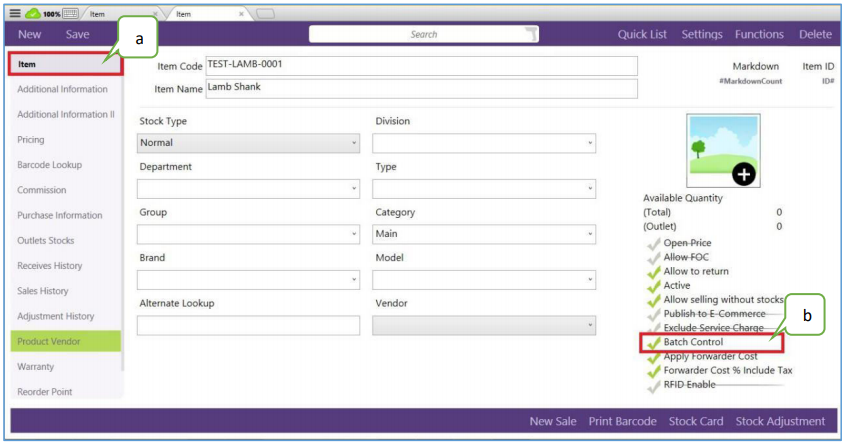Viewport: 847px width, 444px height.
Task: Open new tab with blank tab button
Action: pyautogui.click(x=265, y=14)
